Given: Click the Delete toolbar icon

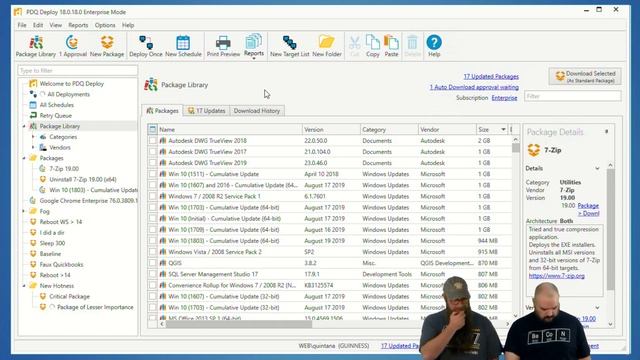Looking at the screenshot, I should point(413,46).
